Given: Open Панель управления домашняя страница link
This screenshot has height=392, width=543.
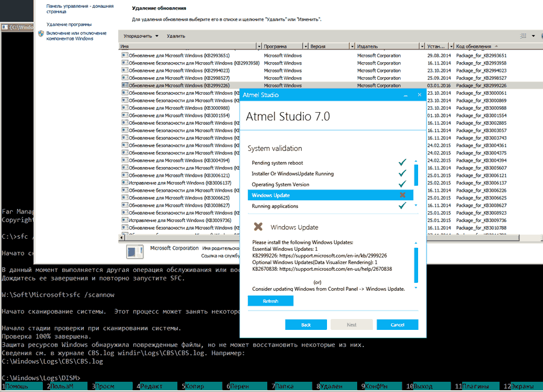Looking at the screenshot, I should pos(80,8).
